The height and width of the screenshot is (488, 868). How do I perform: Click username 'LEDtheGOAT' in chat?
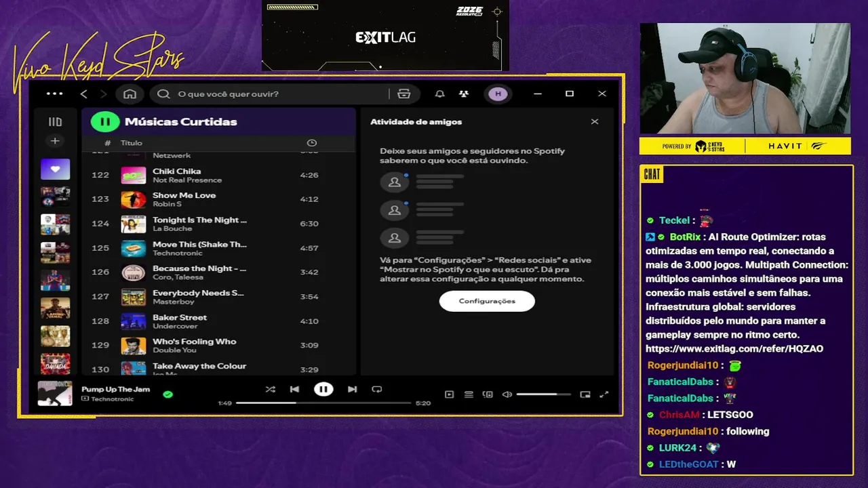click(x=689, y=464)
